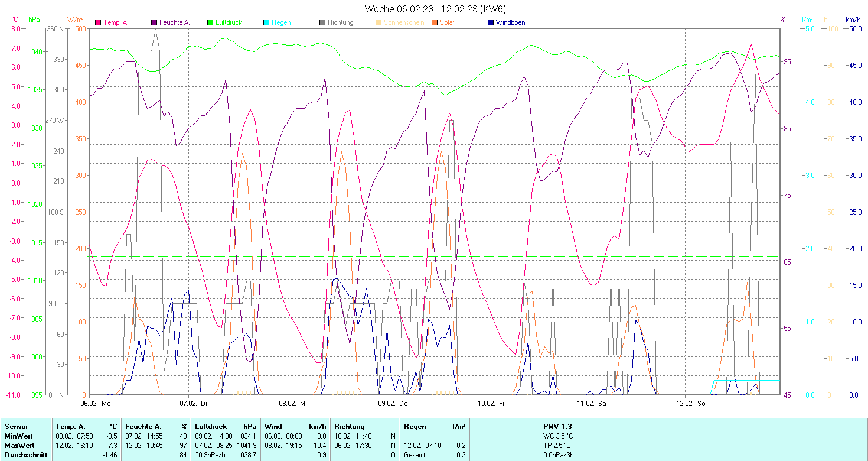Click the 12.02. 16:10 max temperature timestamp
This screenshot has height=461, width=868.
point(74,445)
